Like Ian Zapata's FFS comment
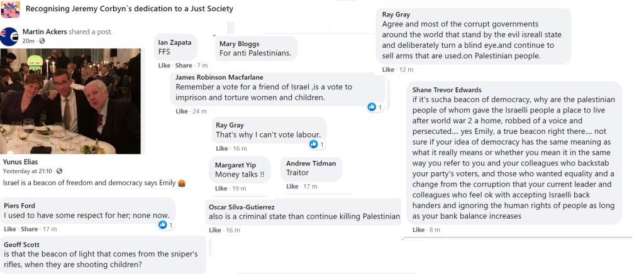644x274 pixels. coord(164,66)
